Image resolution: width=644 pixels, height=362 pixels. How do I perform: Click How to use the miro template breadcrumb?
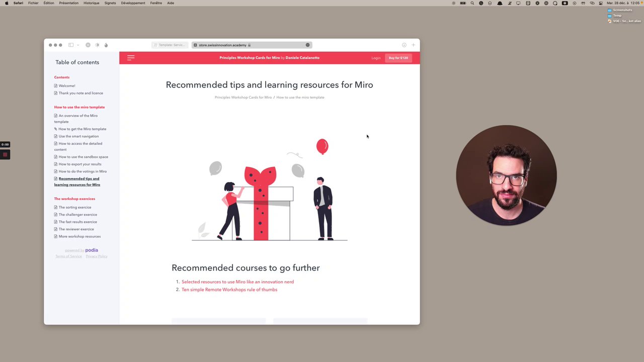(x=300, y=98)
